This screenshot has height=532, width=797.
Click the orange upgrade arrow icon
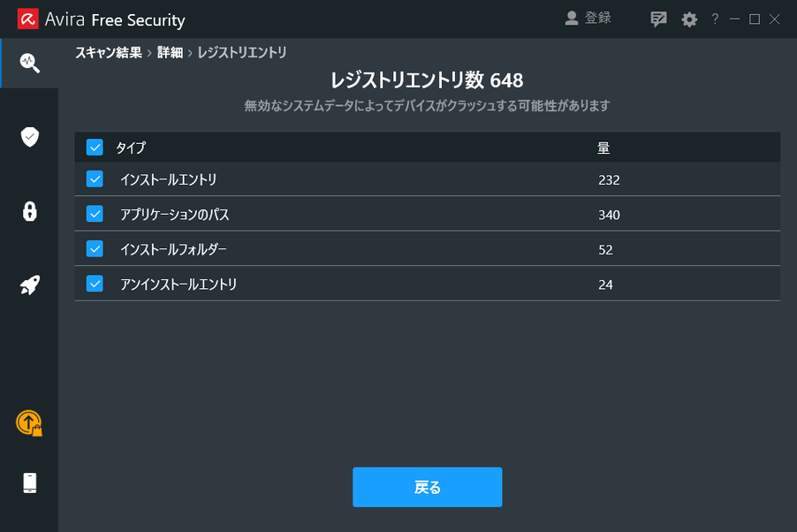tap(29, 423)
